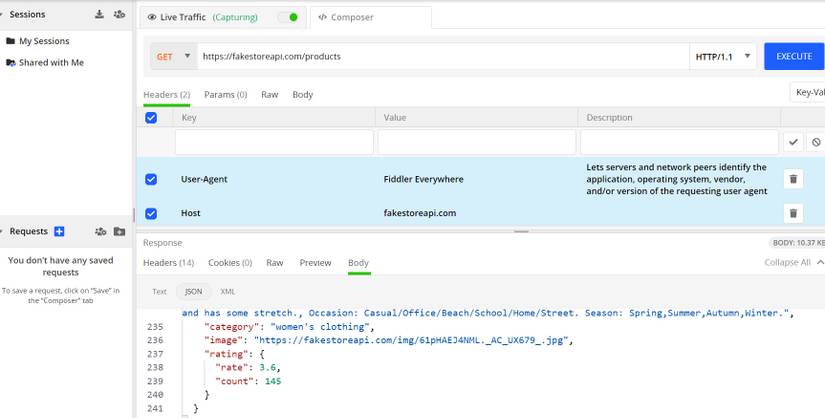Image resolution: width=825 pixels, height=418 pixels.
Task: Click Collapse All in the response
Action: [x=793, y=262]
